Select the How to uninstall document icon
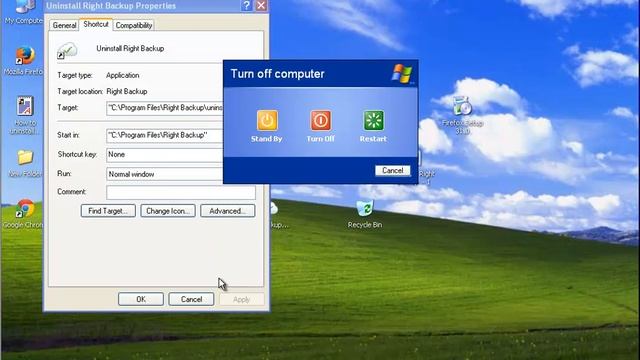The height and width of the screenshot is (360, 640). tap(25, 106)
